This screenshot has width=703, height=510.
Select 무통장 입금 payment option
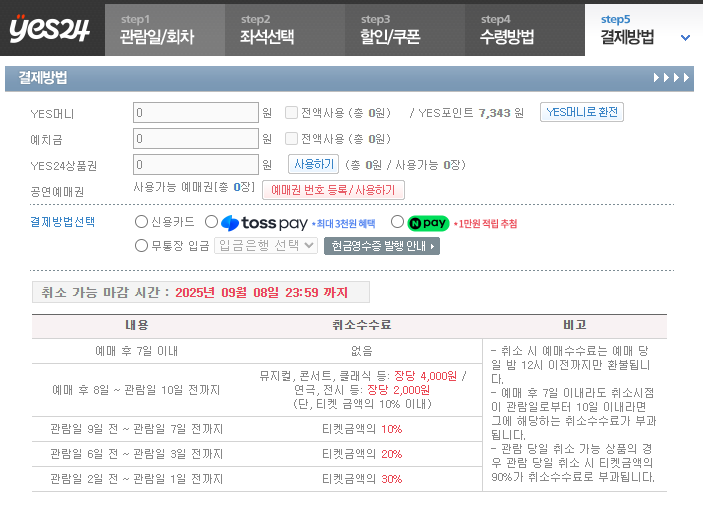(x=141, y=246)
